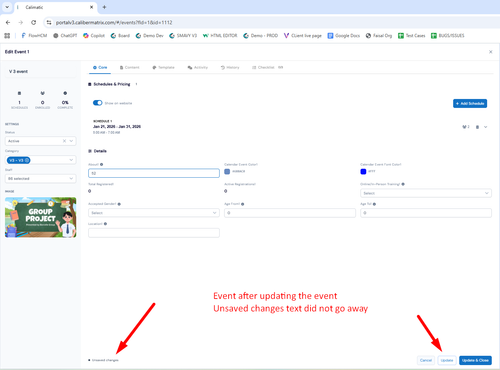Open the ChatGPT bookmark

tap(65, 35)
